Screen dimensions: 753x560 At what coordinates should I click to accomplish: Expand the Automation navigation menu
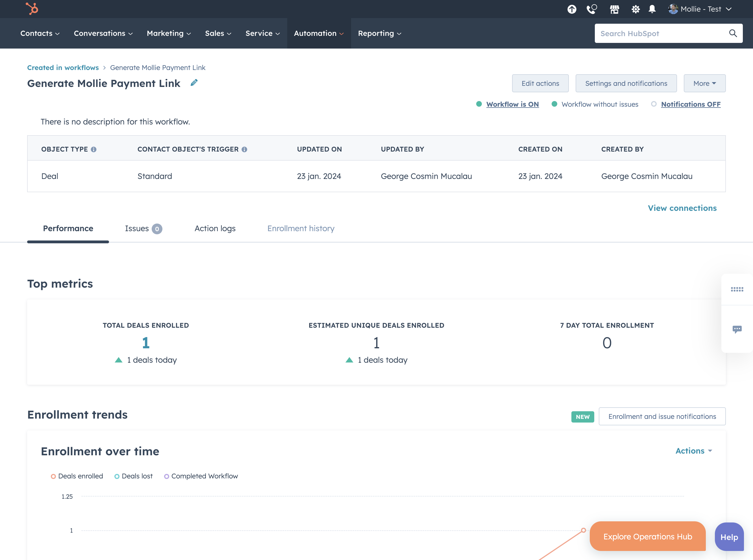pos(319,33)
